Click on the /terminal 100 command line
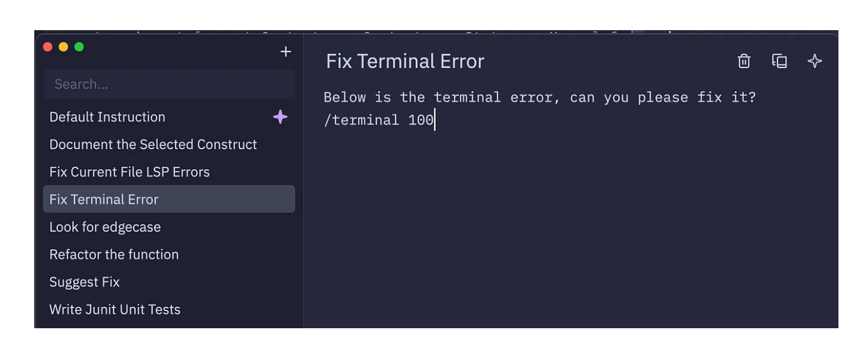Screen dimensions: 868x343 [379, 120]
